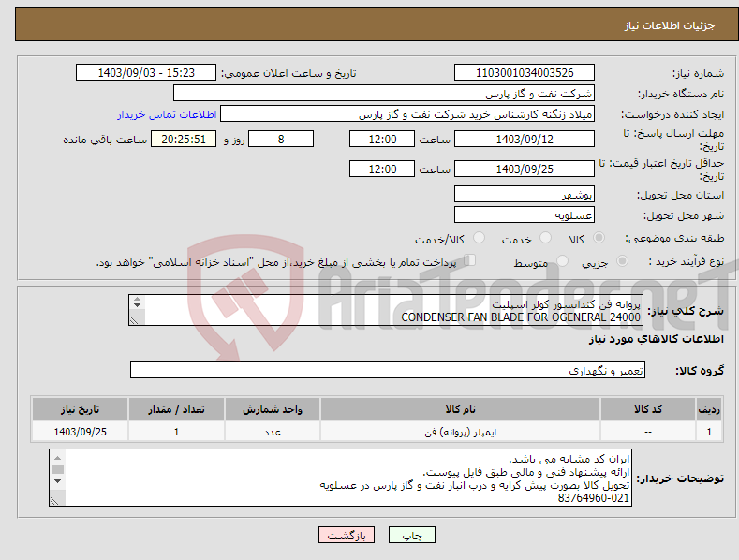The width and height of the screenshot is (739, 560).
Task: Click the تعداد / مقدار column header
Action: coord(176,409)
